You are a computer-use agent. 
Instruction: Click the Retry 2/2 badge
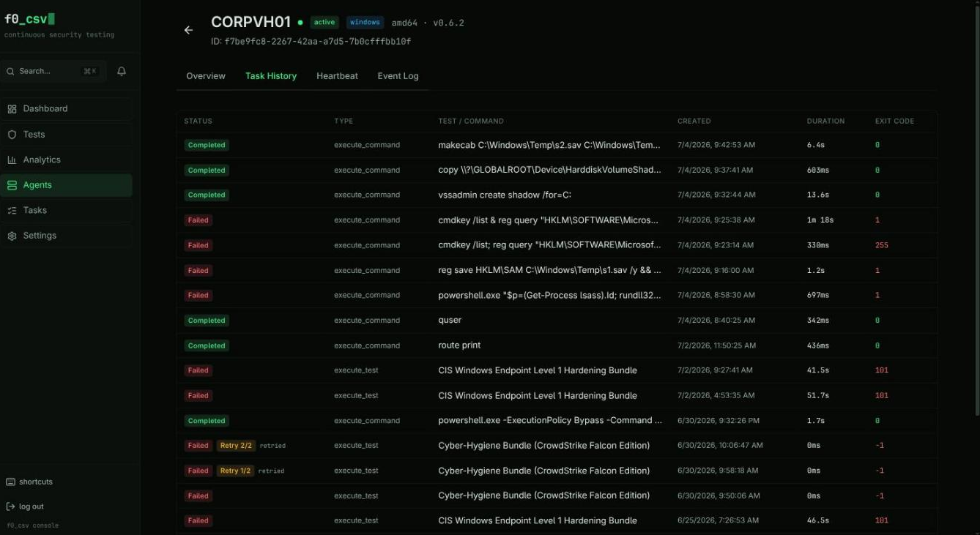coord(235,446)
